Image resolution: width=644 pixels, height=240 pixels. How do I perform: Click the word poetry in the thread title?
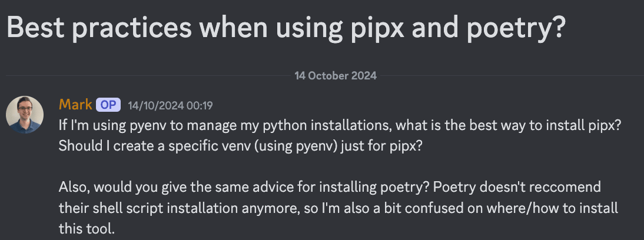(517, 29)
